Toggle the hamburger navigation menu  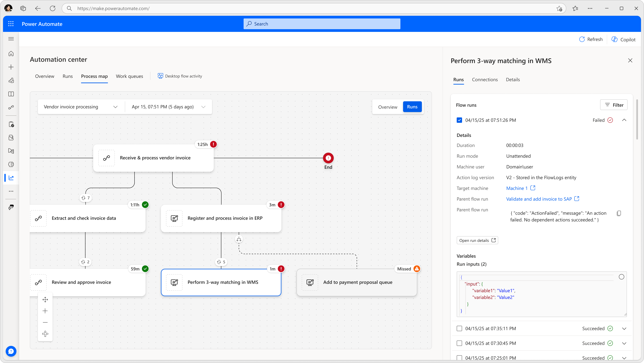pos(11,39)
